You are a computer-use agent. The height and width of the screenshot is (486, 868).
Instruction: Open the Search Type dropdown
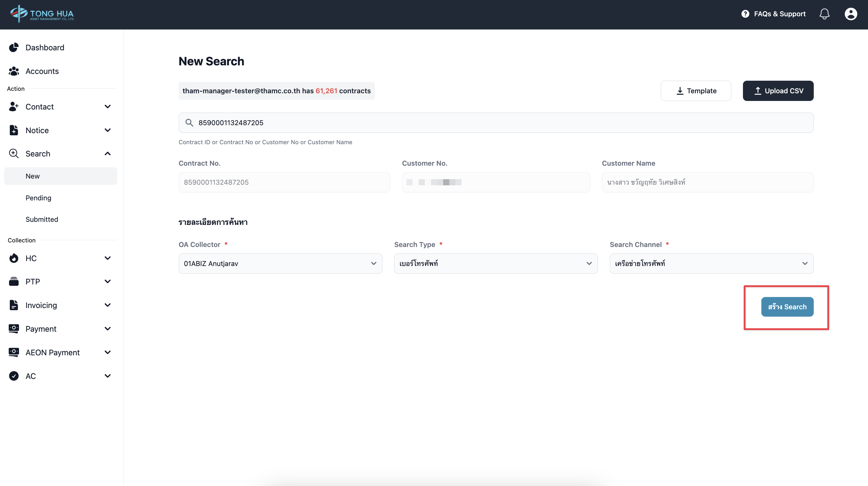496,264
